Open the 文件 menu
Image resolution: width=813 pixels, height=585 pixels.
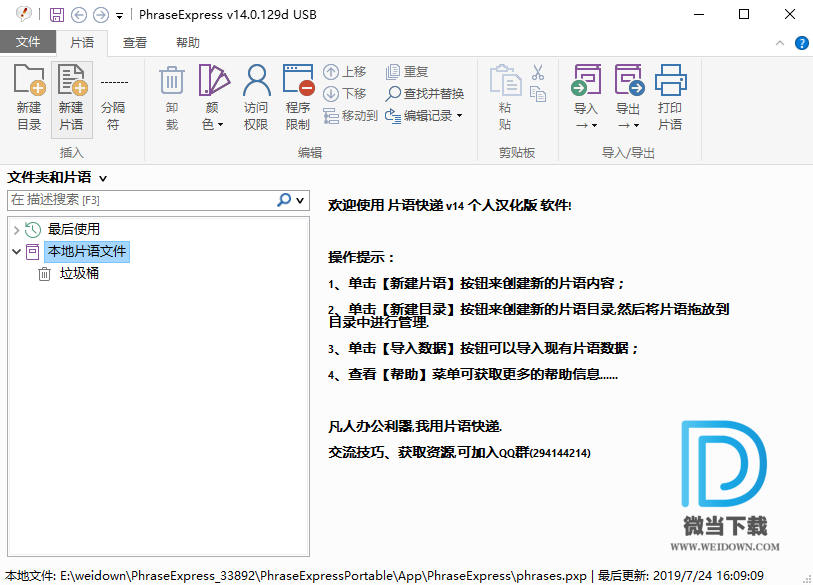point(28,41)
